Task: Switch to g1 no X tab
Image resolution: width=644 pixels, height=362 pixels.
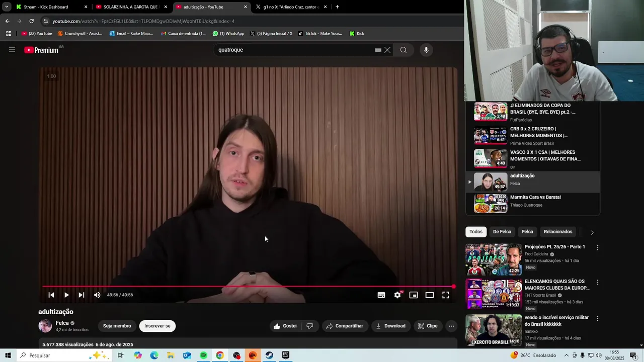Action: pos(292,7)
